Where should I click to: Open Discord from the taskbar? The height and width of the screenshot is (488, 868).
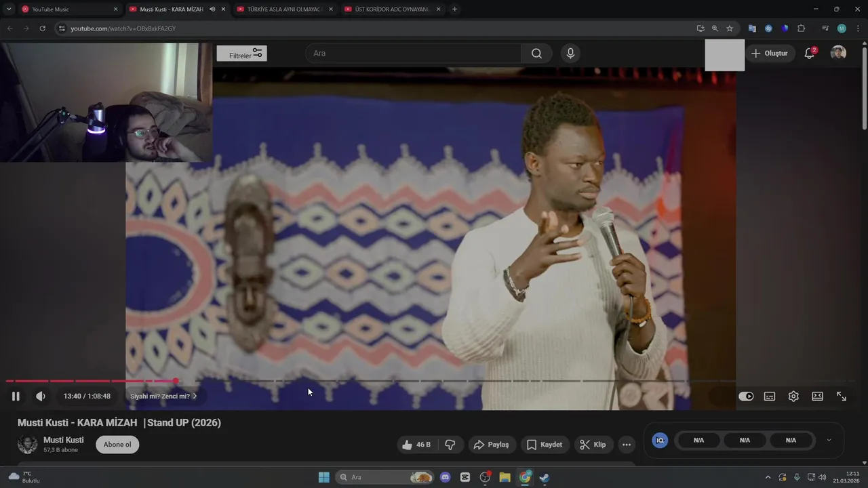coord(445,477)
